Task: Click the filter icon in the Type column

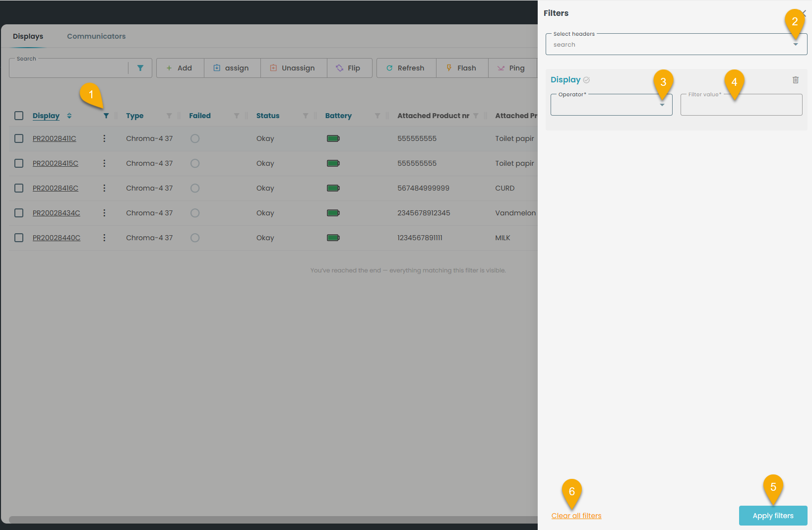Action: (x=169, y=116)
